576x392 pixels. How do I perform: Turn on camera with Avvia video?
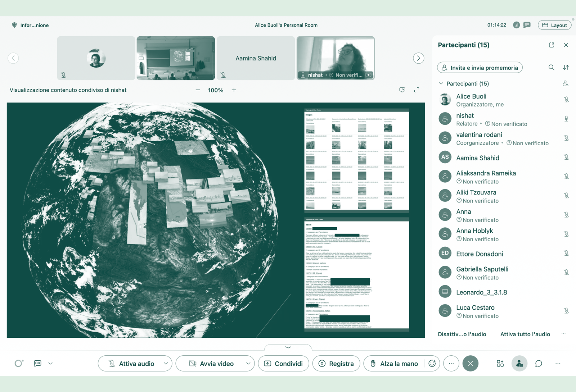pos(212,364)
